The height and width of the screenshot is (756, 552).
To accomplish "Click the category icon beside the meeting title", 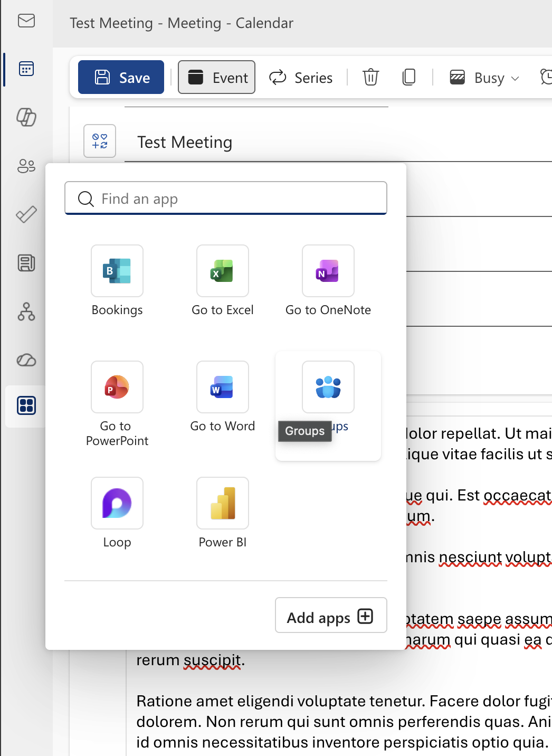I will (x=100, y=141).
